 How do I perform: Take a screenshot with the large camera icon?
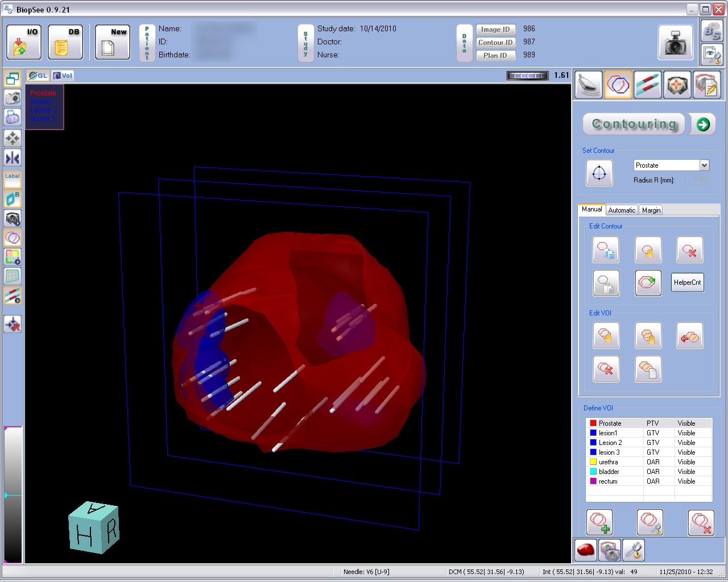click(676, 42)
